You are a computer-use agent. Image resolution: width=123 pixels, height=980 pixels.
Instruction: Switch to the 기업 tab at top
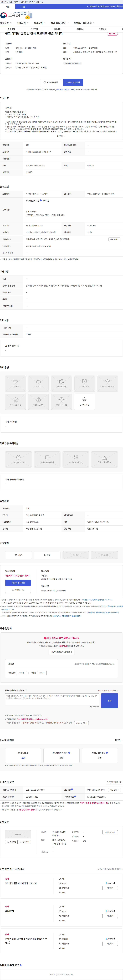[x=23, y=7]
